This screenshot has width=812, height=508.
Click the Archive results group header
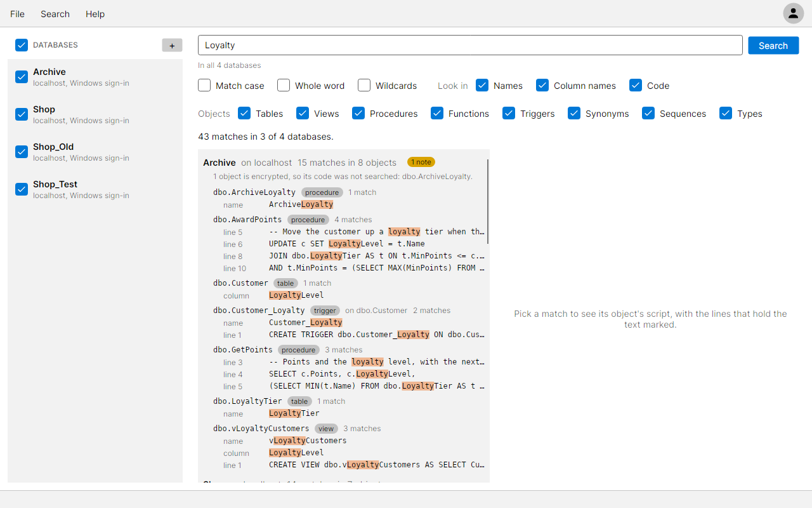(343, 163)
